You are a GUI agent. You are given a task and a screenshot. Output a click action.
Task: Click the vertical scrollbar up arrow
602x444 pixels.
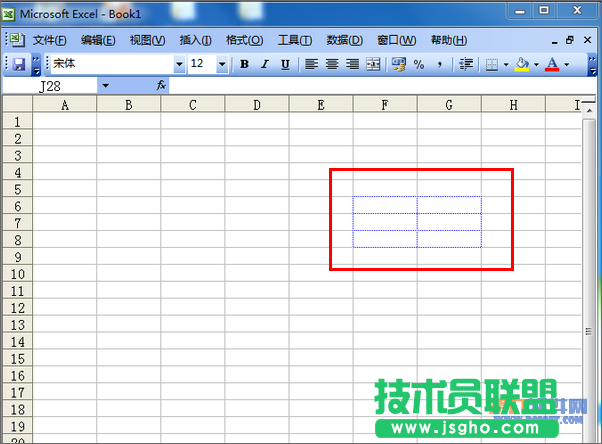(x=589, y=111)
